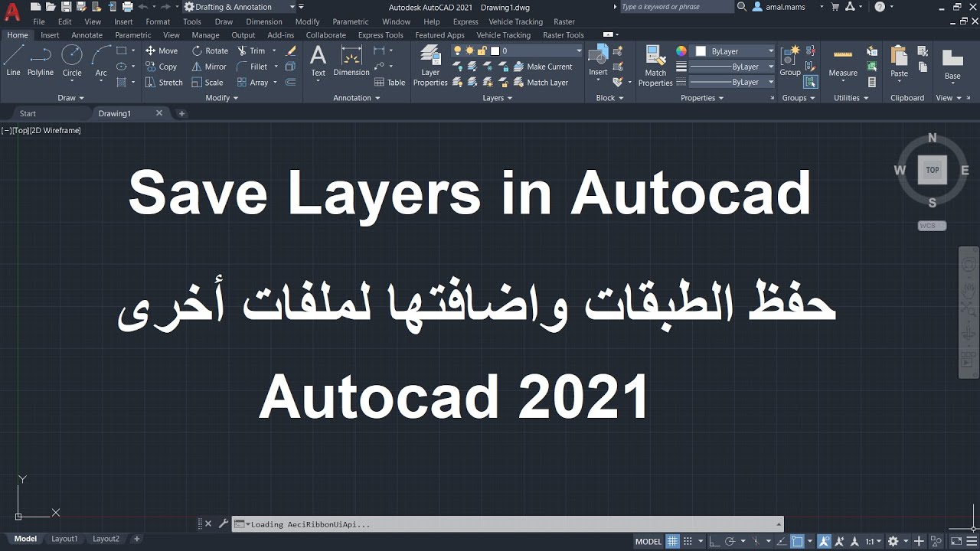Click the layer color swatch

coord(495,51)
